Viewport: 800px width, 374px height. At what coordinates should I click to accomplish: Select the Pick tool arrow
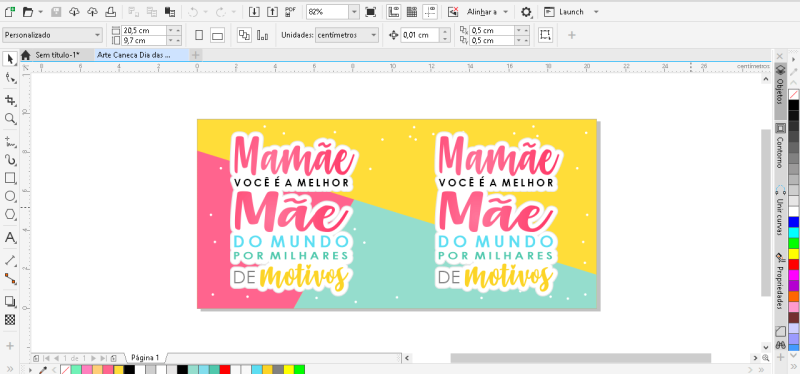pos(10,59)
